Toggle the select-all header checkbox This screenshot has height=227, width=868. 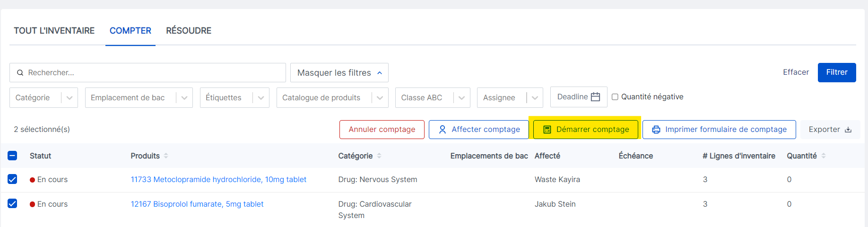coord(13,156)
